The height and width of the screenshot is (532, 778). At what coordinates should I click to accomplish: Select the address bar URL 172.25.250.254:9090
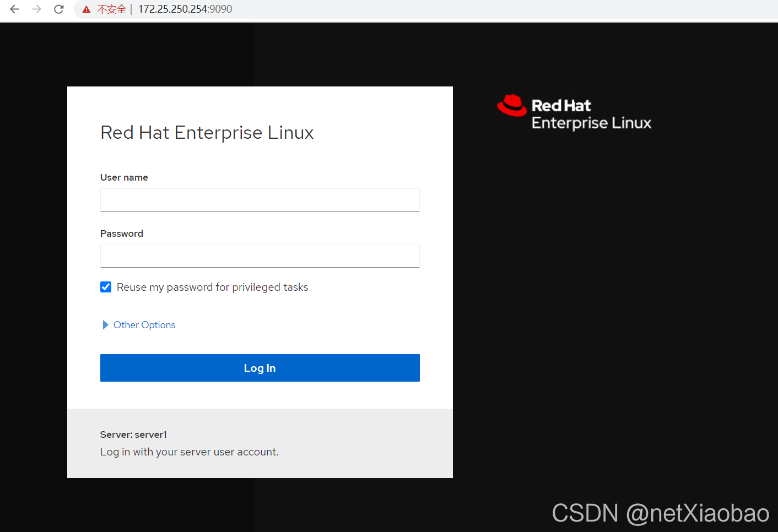point(185,9)
